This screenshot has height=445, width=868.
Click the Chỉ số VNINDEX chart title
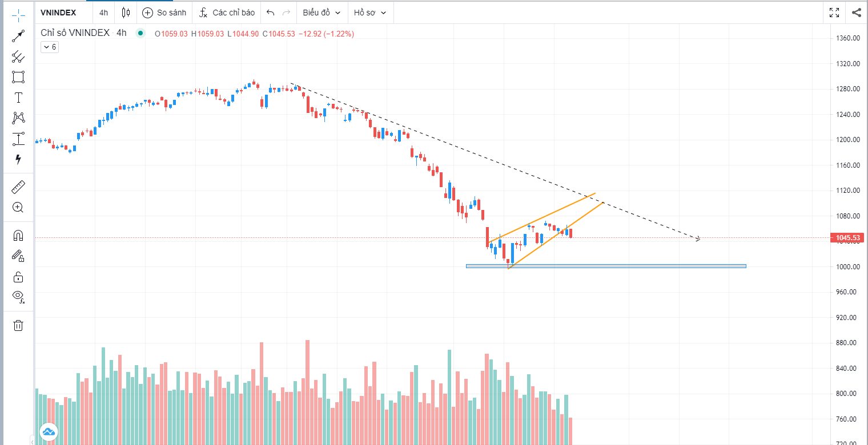point(75,33)
